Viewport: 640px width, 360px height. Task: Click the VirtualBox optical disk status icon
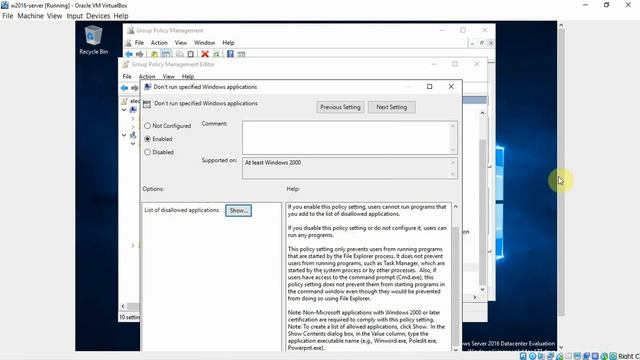click(532, 356)
